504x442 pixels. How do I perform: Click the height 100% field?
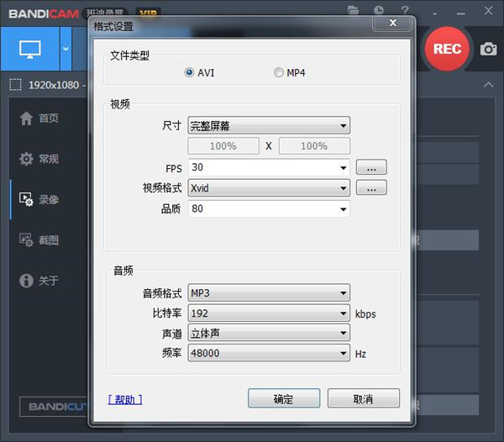tap(314, 146)
